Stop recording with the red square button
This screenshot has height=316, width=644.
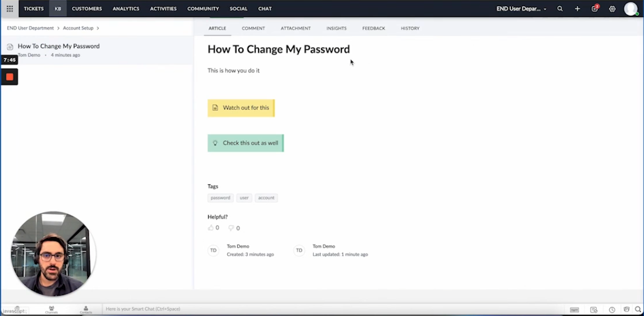point(9,77)
